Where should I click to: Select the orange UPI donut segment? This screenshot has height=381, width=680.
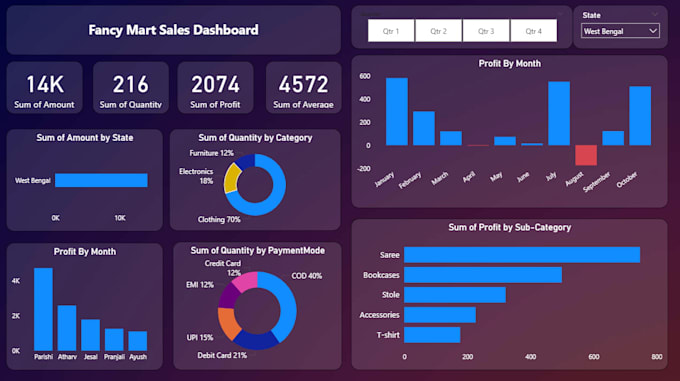click(228, 323)
